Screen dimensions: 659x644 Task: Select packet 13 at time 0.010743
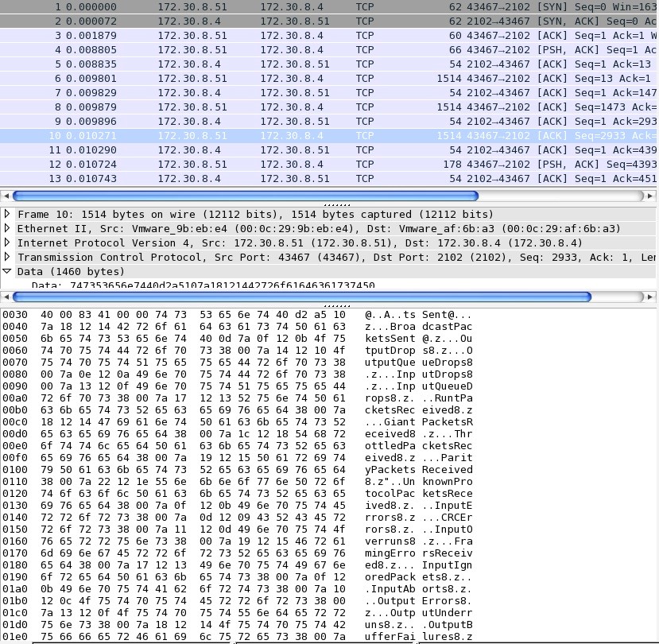pos(238,178)
